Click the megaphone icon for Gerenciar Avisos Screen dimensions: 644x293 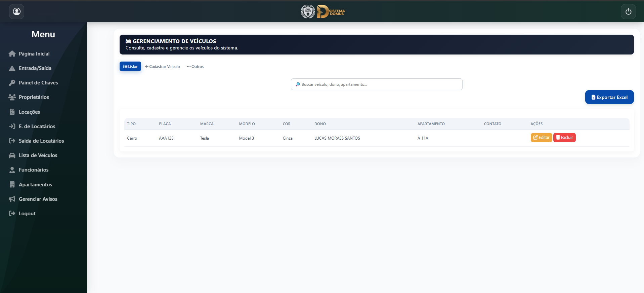point(12,199)
